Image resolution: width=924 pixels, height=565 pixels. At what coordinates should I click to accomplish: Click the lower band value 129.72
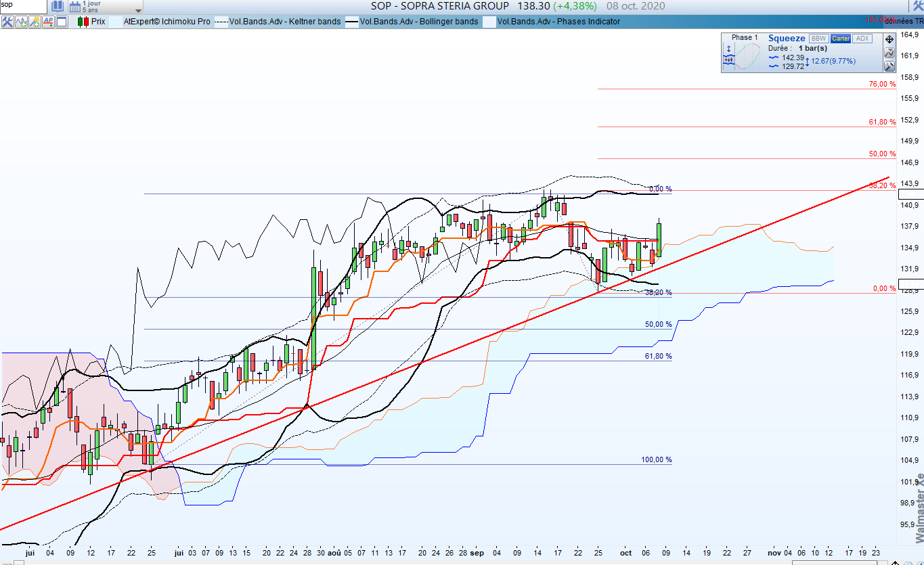click(x=793, y=66)
